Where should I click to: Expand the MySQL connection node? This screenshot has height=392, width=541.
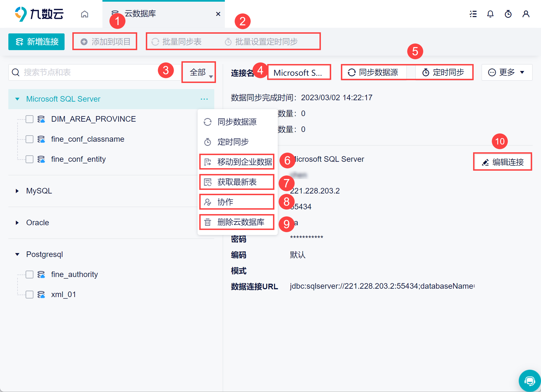pyautogui.click(x=17, y=191)
